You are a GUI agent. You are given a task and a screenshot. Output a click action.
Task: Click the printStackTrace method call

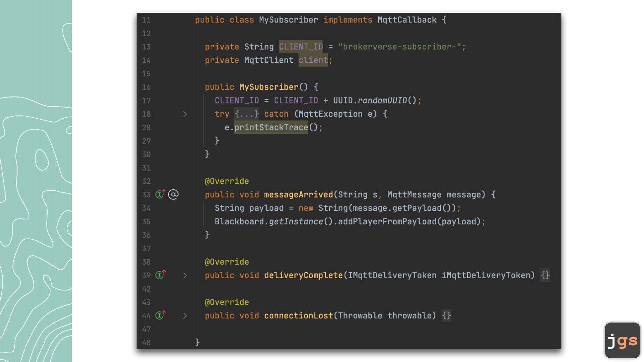point(271,127)
